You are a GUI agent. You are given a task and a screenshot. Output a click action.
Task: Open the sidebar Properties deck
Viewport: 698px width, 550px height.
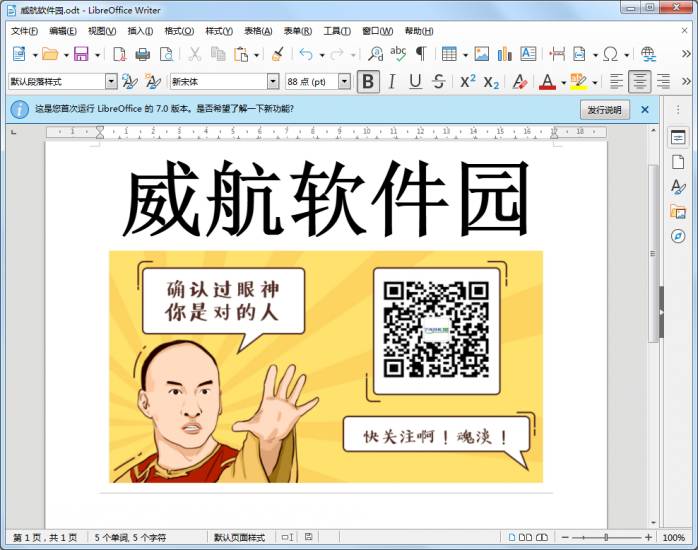click(678, 138)
